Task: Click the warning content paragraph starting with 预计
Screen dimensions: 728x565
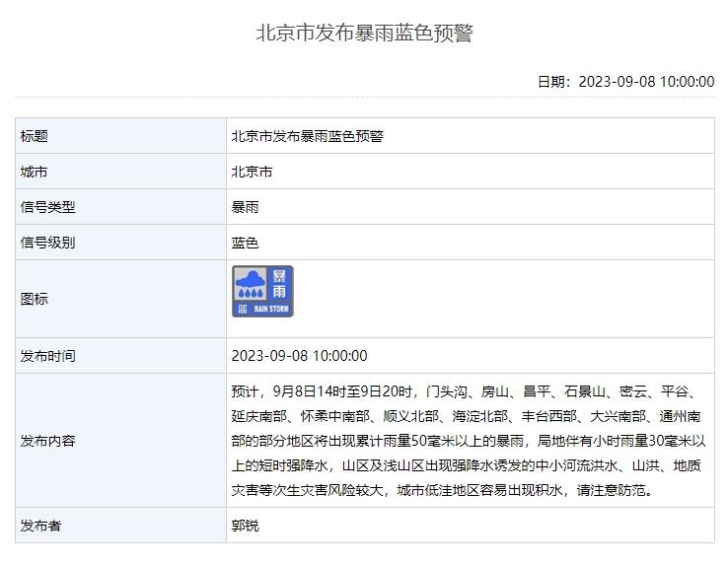Action: point(468,441)
